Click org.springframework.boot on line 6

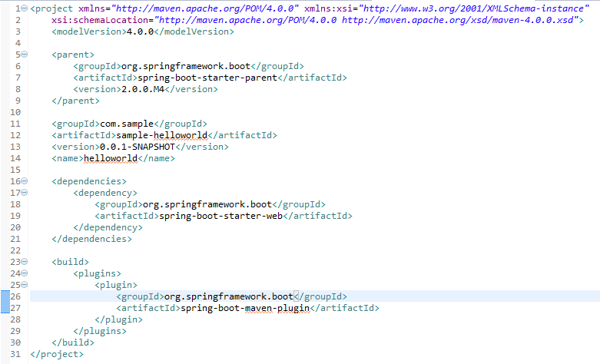186,66
